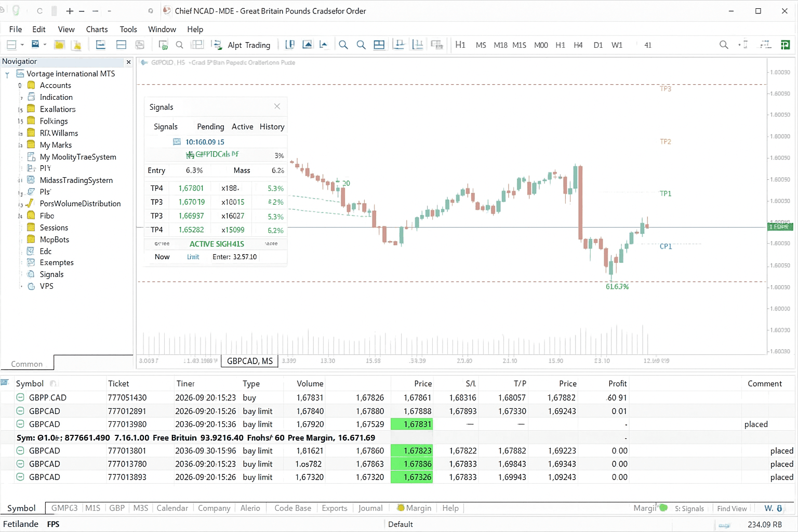Select the MS timeframe
Screen dimensions: 798x532
[481, 45]
